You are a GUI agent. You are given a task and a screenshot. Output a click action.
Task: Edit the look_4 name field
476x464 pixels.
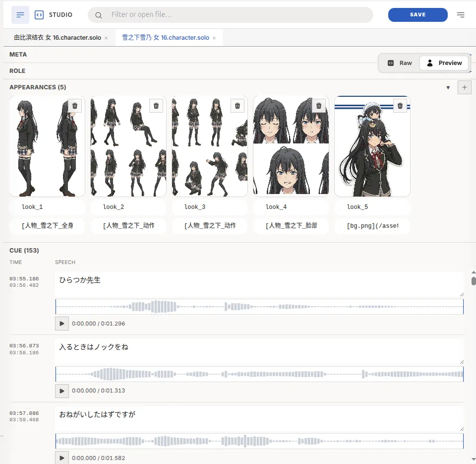291,207
